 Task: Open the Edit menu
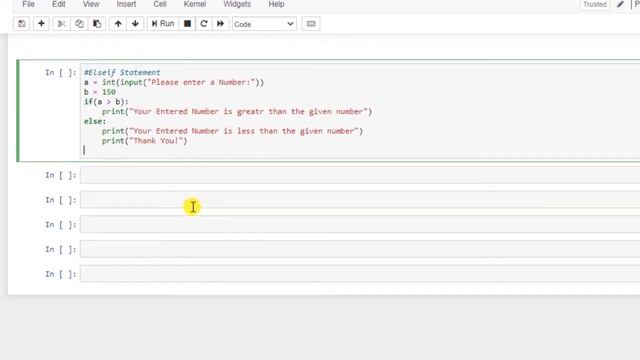coord(58,4)
